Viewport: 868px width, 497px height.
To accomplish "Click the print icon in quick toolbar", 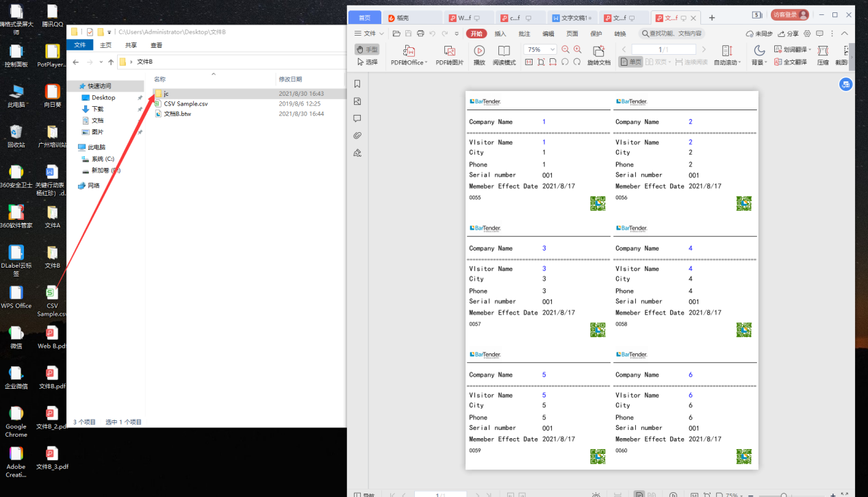I will 420,34.
